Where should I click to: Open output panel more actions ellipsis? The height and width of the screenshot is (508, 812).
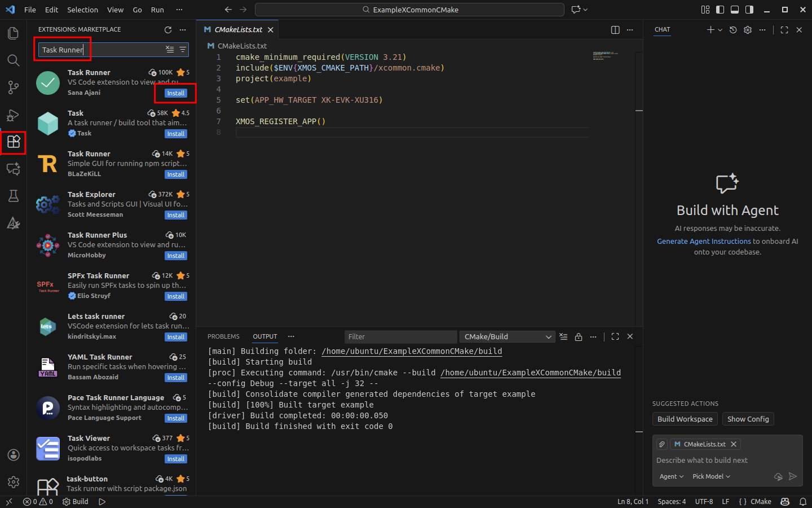(x=593, y=336)
